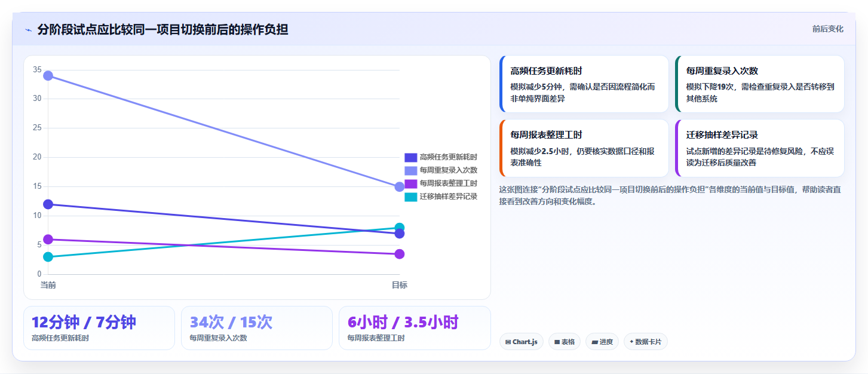Screen dimensions: 868x374
Task: Click the 35 y-axis tick label
Action: click(x=37, y=70)
